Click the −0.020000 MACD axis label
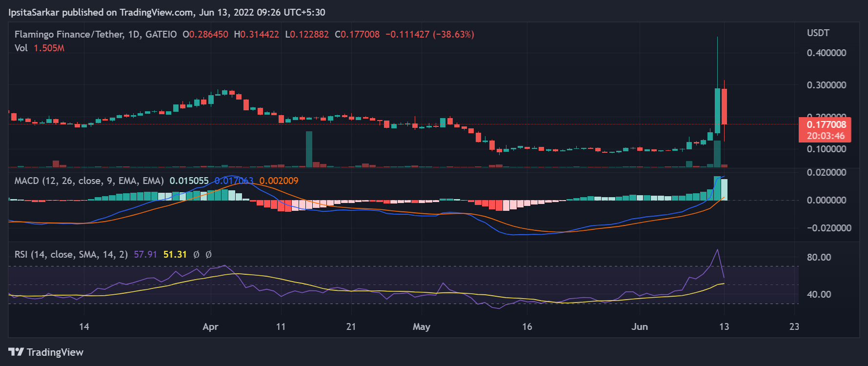 [x=829, y=228]
